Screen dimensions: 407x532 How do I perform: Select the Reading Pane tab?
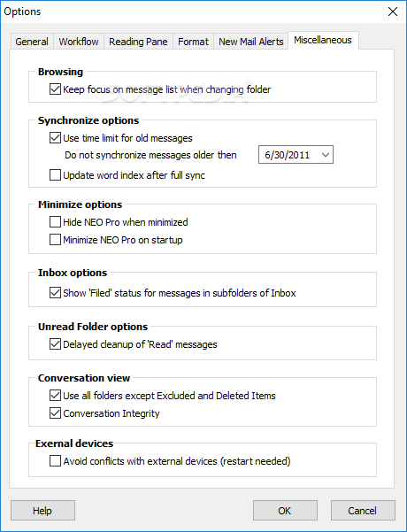[138, 42]
